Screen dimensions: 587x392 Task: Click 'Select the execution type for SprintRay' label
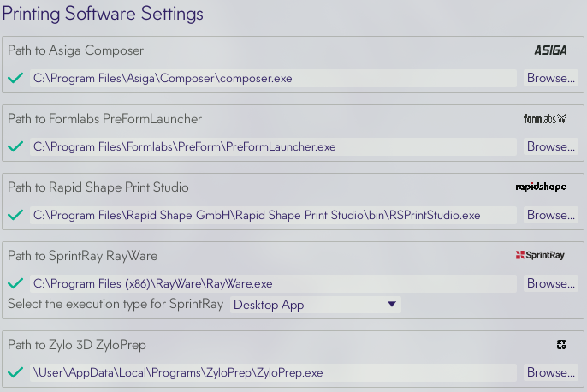[116, 304]
